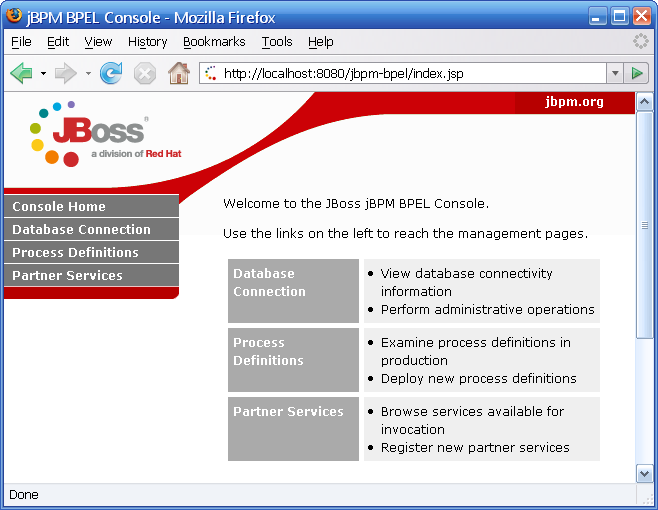Click the grey Forward arrow button

(66, 73)
